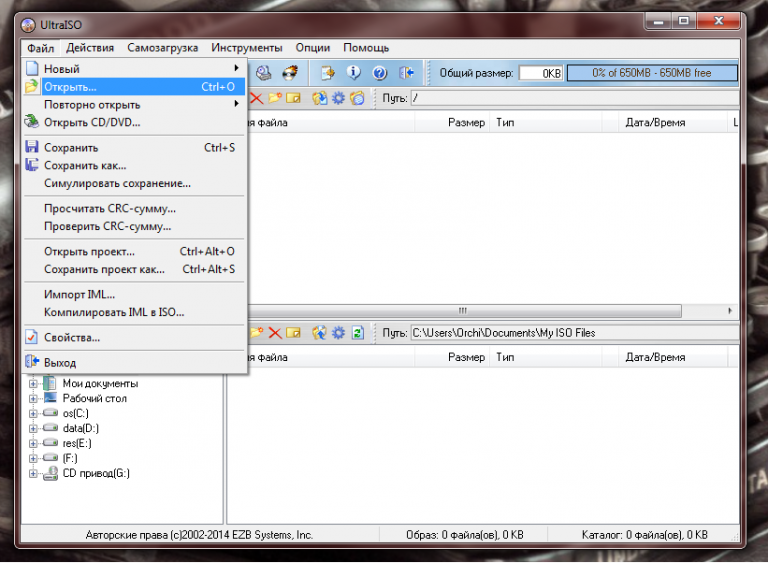Click gear icon in local catalog toolbar
Image resolution: width=768 pixels, height=563 pixels.
[338, 333]
